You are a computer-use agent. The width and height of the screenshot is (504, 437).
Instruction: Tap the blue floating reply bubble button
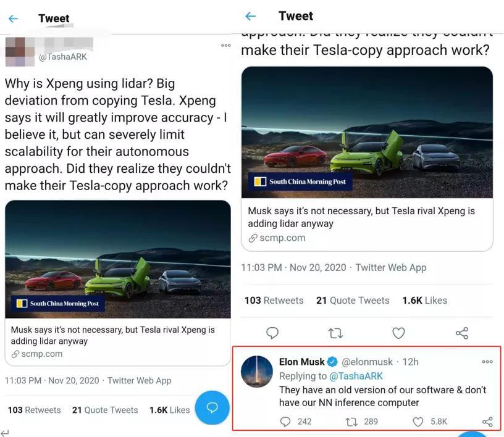point(212,407)
